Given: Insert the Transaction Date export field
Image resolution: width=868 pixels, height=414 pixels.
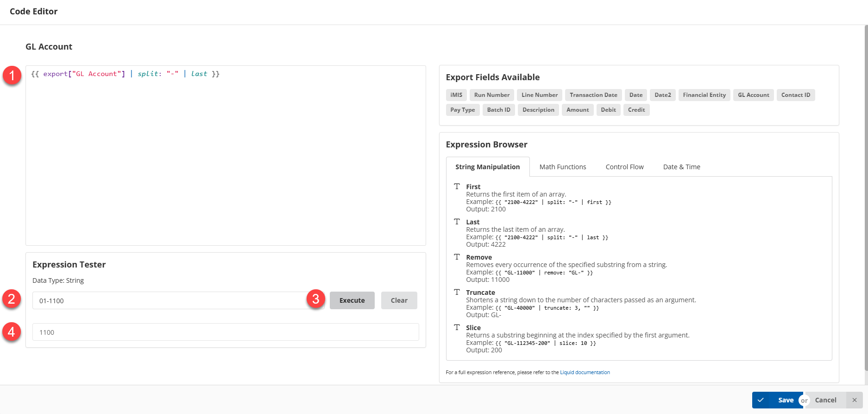Looking at the screenshot, I should tap(593, 95).
